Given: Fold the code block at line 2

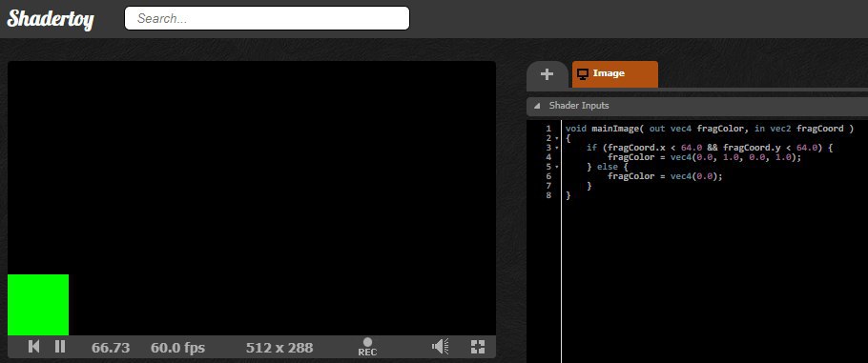Looking at the screenshot, I should (x=557, y=138).
